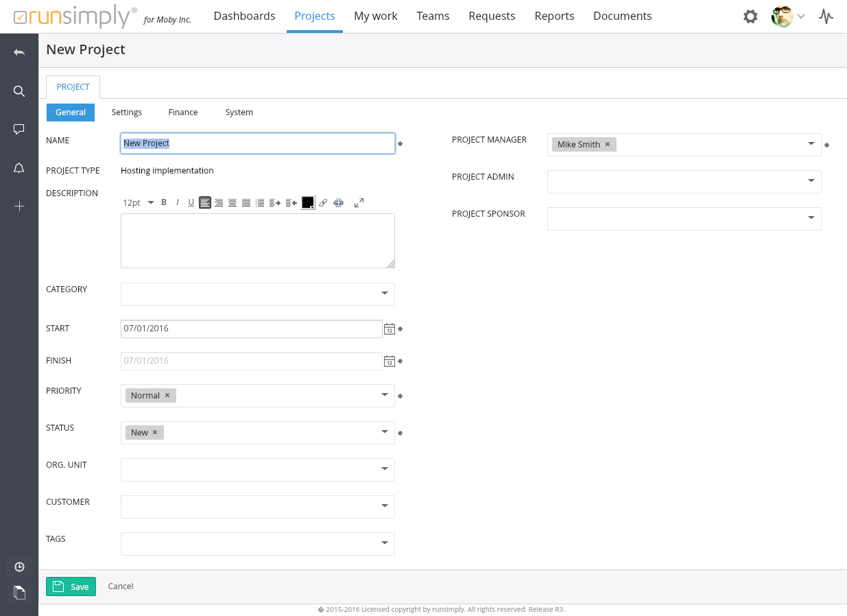Insert link in description editor
Viewport: 847px width, 616px height.
click(x=323, y=202)
